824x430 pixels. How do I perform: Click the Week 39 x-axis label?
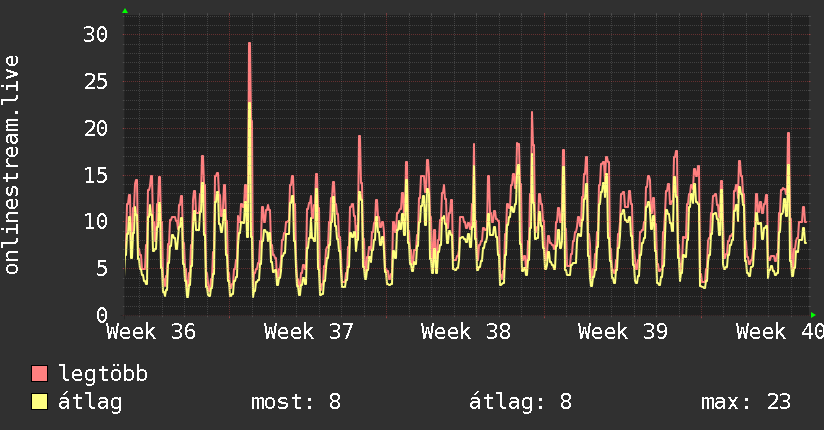(623, 332)
